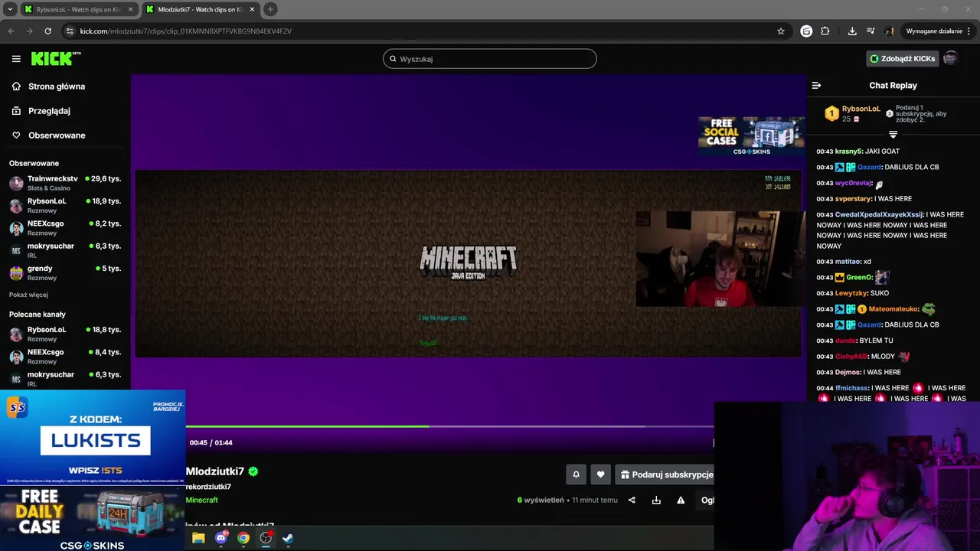Screen dimensions: 980x551
Task: Click Zdobądź KICKs button
Action: pyautogui.click(x=902, y=59)
